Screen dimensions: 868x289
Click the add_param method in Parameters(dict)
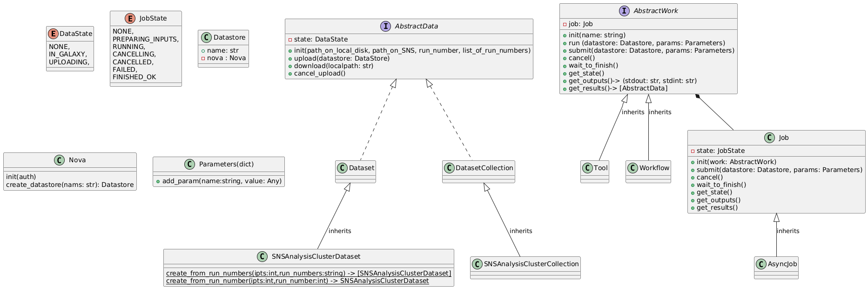click(x=219, y=181)
